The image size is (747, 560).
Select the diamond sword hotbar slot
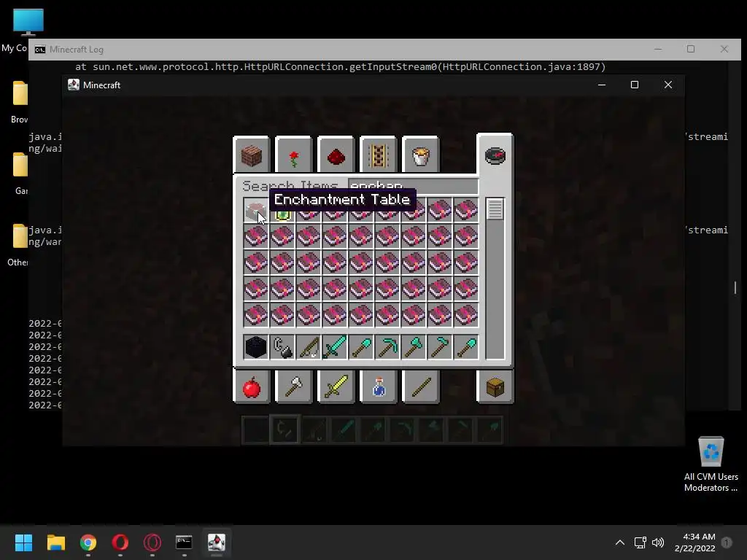pyautogui.click(x=334, y=346)
